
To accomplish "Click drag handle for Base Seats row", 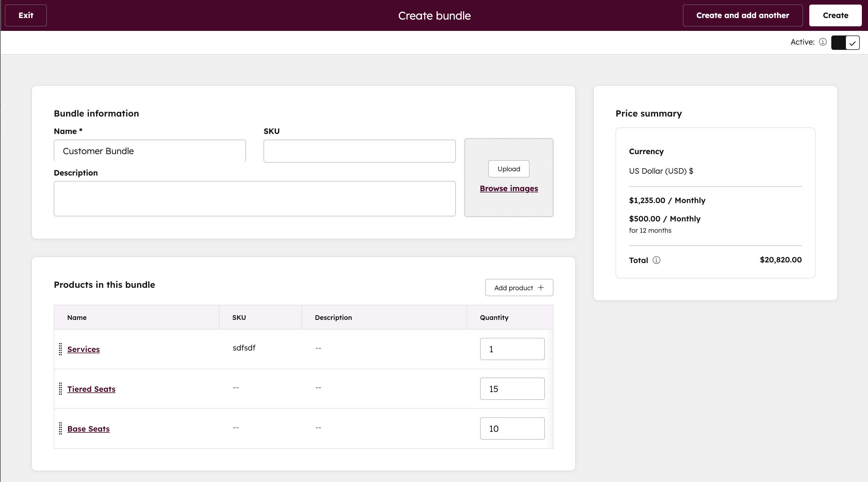I will tap(60, 428).
